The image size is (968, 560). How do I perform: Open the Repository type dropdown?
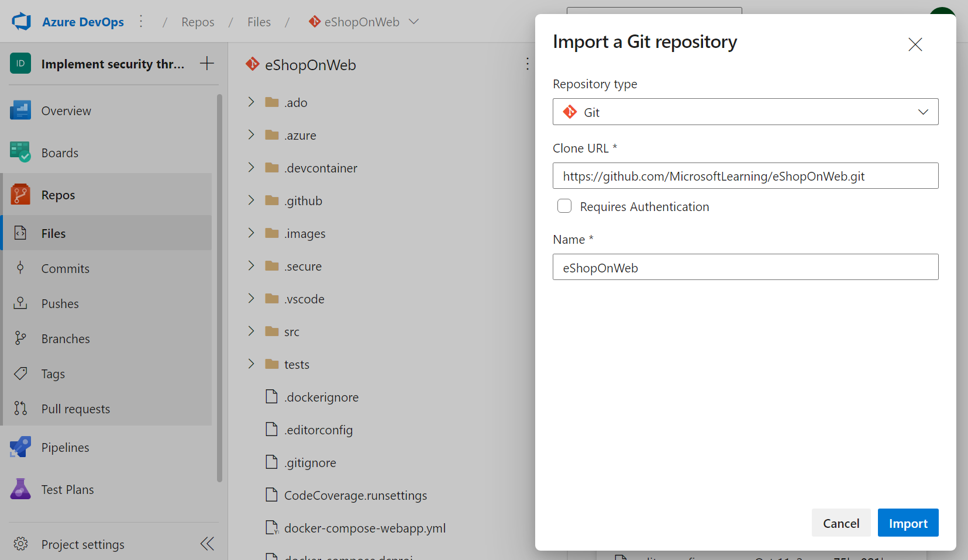746,112
